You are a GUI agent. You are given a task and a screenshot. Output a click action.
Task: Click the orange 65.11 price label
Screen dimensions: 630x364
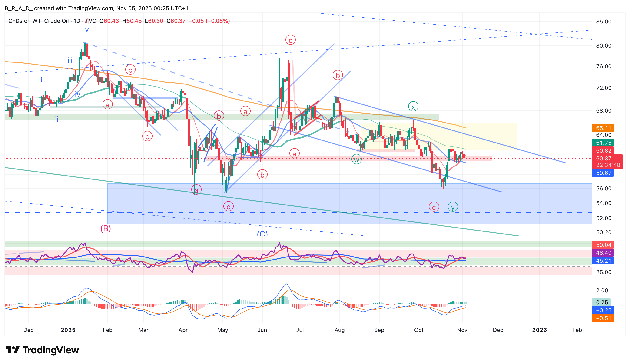tap(603, 128)
